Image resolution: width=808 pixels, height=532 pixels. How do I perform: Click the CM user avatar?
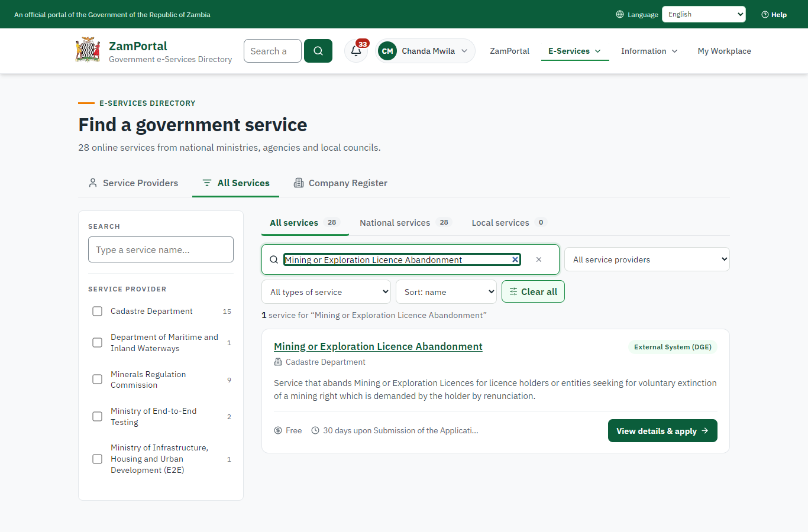tap(387, 51)
